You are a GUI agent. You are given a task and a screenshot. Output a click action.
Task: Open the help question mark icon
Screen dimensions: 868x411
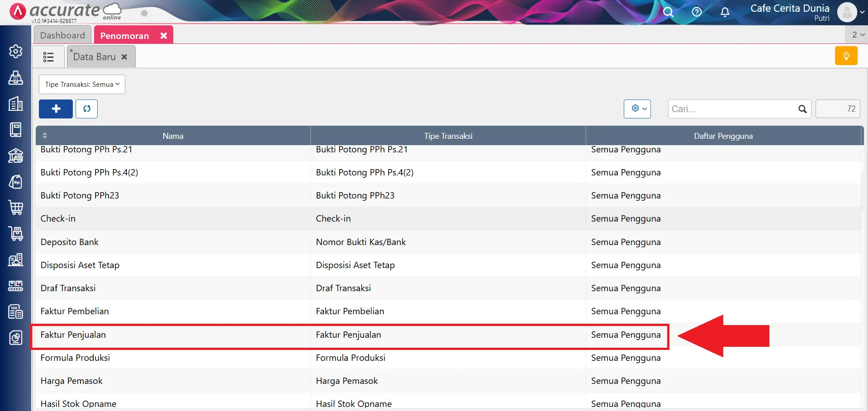click(x=697, y=12)
